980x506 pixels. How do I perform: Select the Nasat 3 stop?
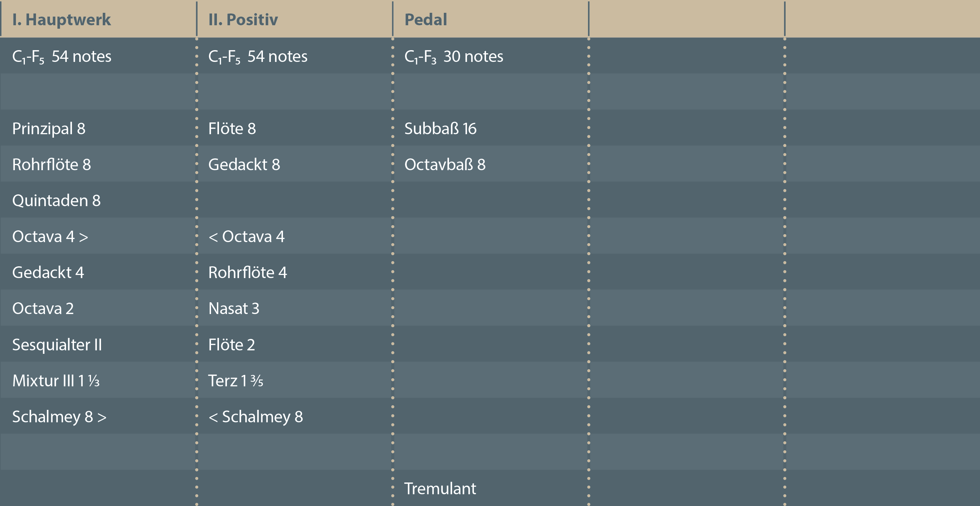[x=233, y=309]
